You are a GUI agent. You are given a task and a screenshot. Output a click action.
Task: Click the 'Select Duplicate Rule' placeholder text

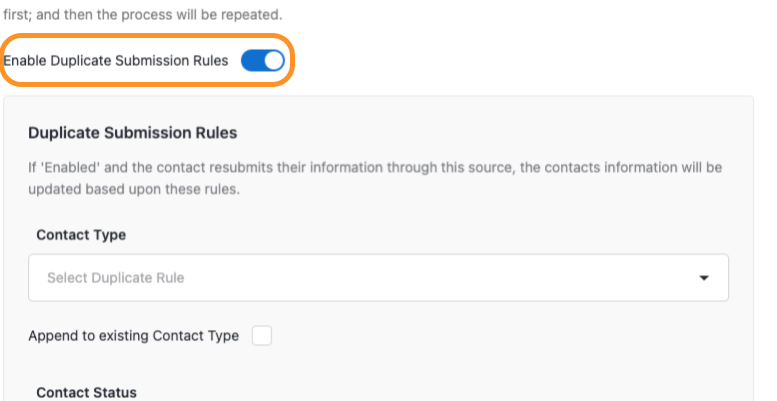coord(116,278)
